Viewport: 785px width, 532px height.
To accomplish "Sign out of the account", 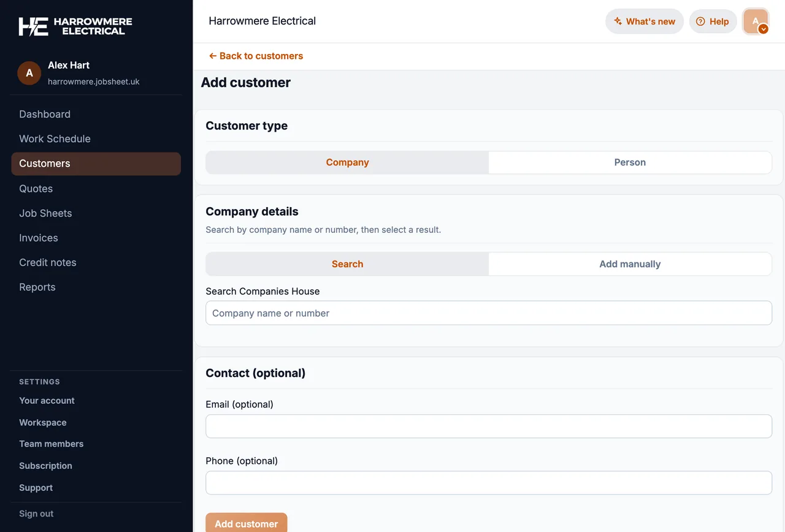I will coord(36,514).
